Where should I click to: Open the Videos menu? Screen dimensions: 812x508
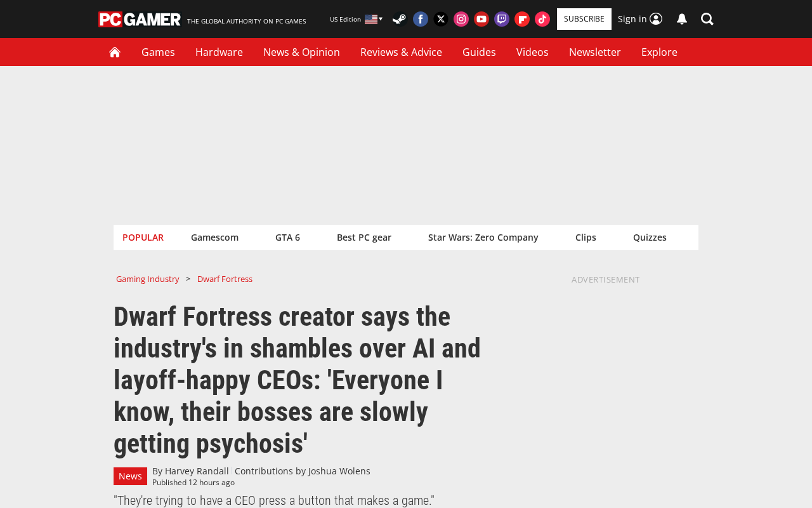[x=532, y=52]
